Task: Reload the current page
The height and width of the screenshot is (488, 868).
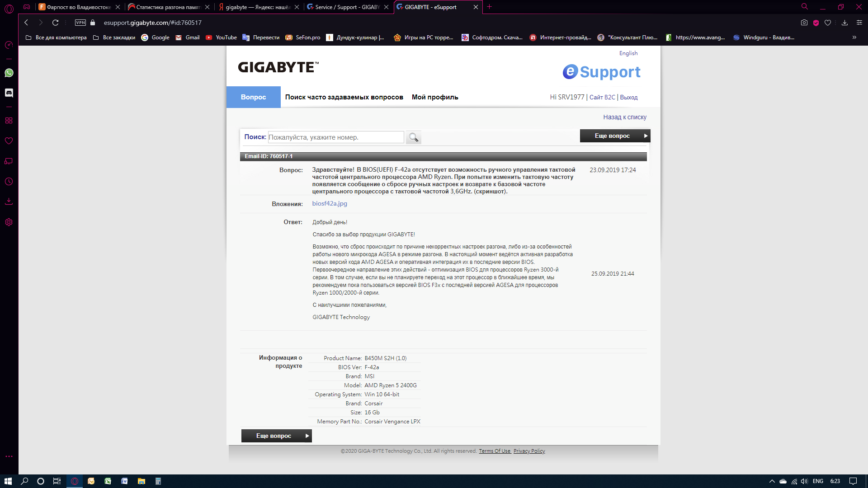Action: tap(55, 23)
